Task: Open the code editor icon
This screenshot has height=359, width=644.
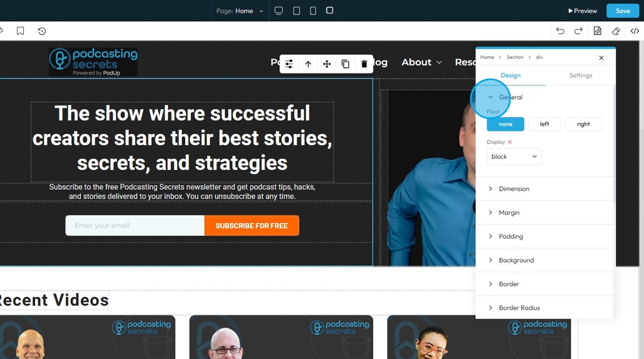Action: (x=635, y=31)
